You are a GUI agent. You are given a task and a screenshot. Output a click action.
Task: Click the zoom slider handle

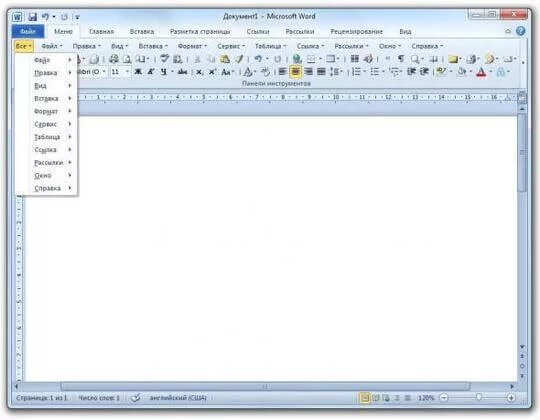(x=478, y=398)
